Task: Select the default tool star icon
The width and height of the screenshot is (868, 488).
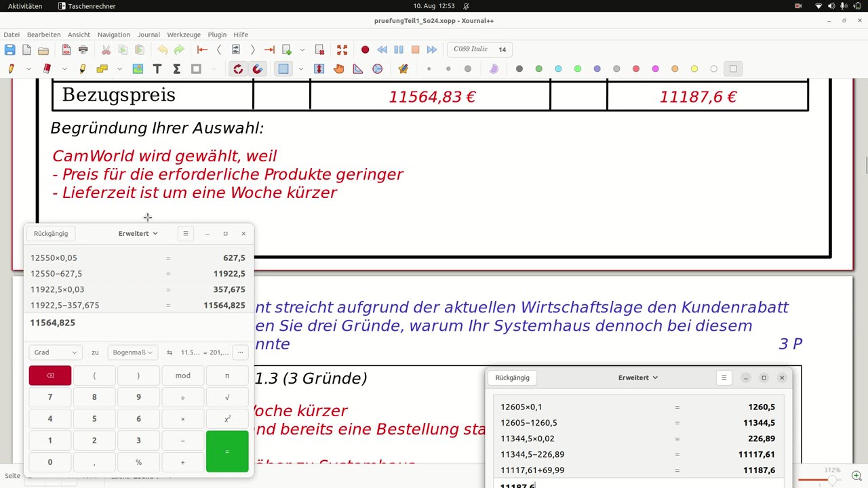Action: tap(403, 68)
